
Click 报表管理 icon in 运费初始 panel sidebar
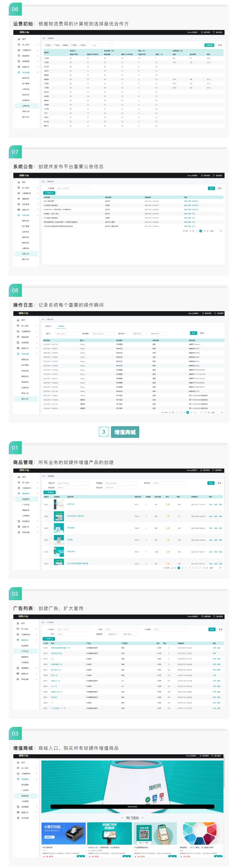coord(19,61)
